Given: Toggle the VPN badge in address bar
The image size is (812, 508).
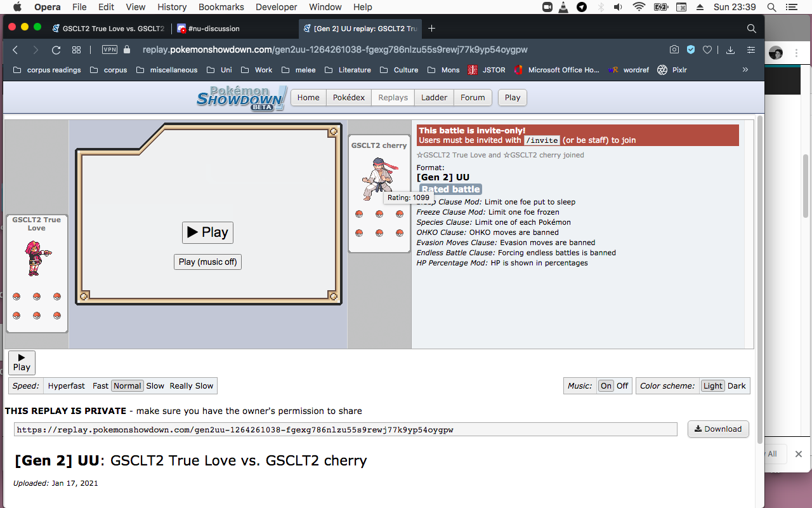Looking at the screenshot, I should [x=110, y=50].
